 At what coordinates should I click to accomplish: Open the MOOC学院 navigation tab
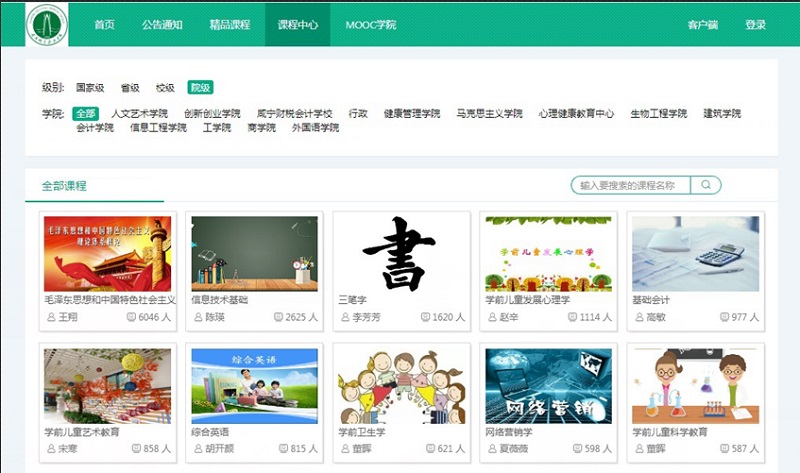click(x=370, y=24)
